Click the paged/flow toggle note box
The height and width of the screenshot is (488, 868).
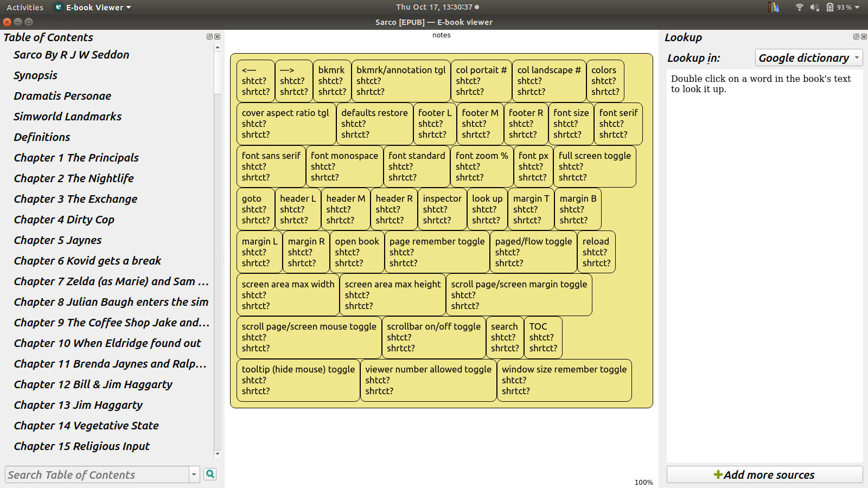[533, 252]
